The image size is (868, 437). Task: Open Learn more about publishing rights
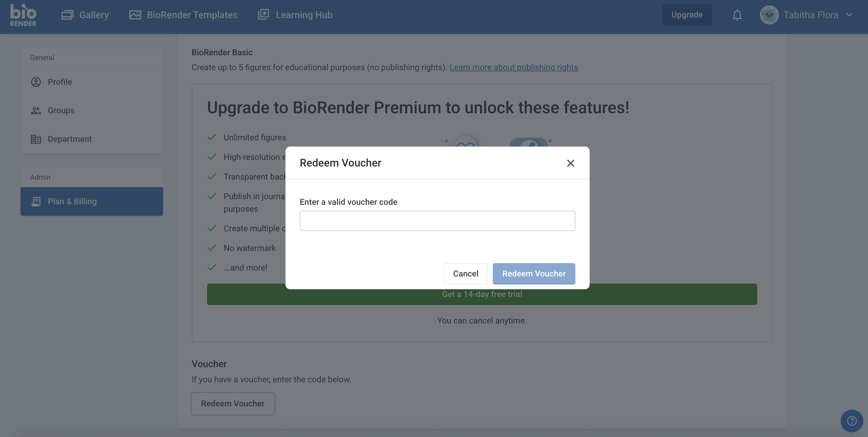click(x=514, y=67)
